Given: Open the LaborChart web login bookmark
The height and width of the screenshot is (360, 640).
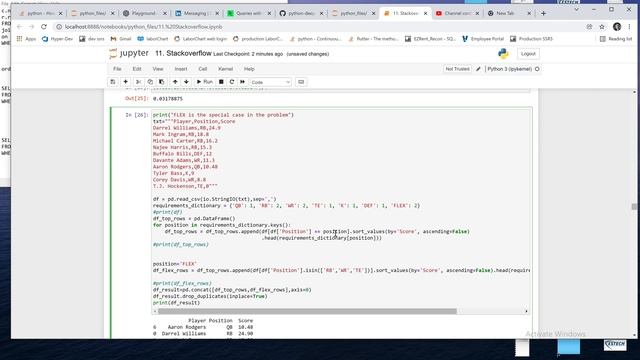Looking at the screenshot, I should coord(200,39).
